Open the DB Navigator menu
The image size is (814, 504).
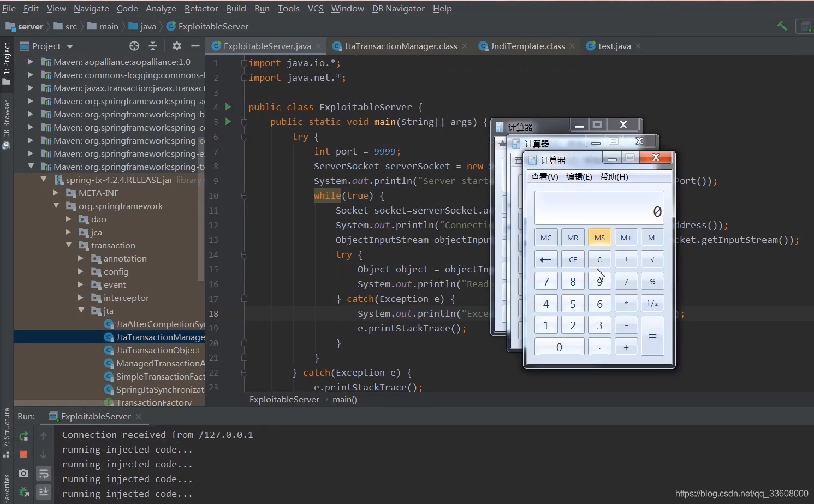click(x=398, y=8)
